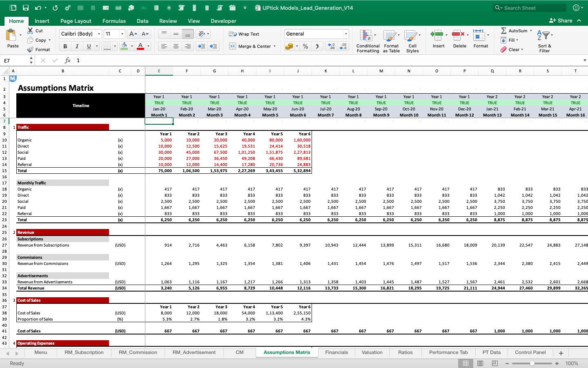Click the Redo icon in title bar
This screenshot has width=588, height=368.
(x=55, y=8)
